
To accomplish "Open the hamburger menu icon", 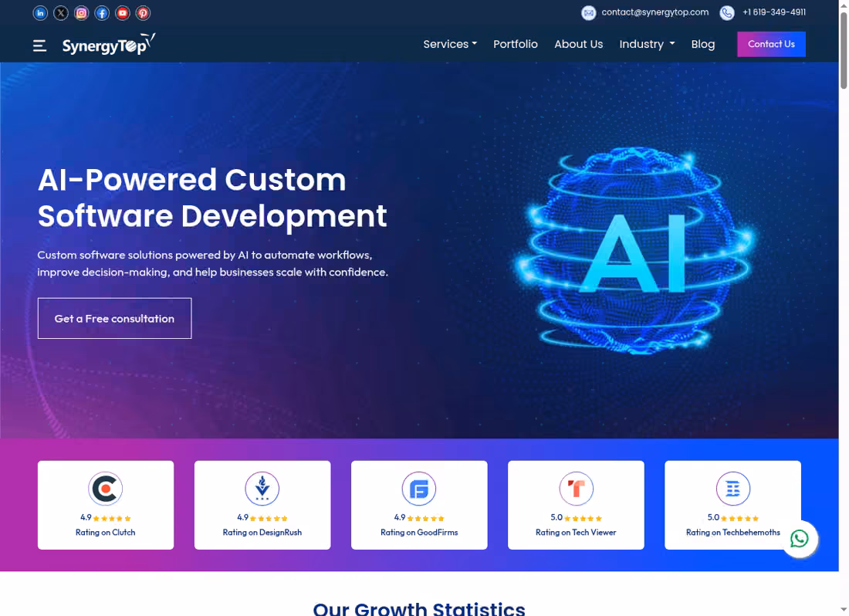I will pyautogui.click(x=39, y=46).
